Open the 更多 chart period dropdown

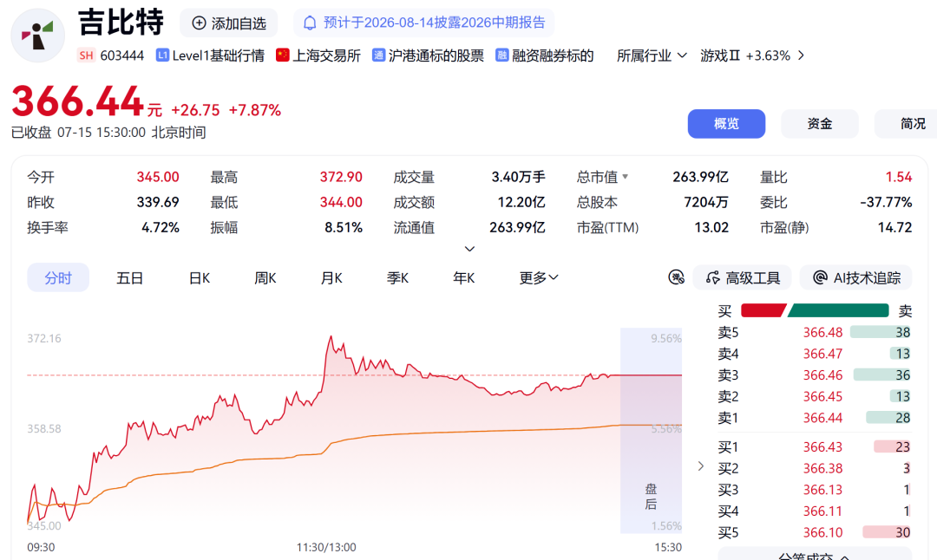[539, 277]
